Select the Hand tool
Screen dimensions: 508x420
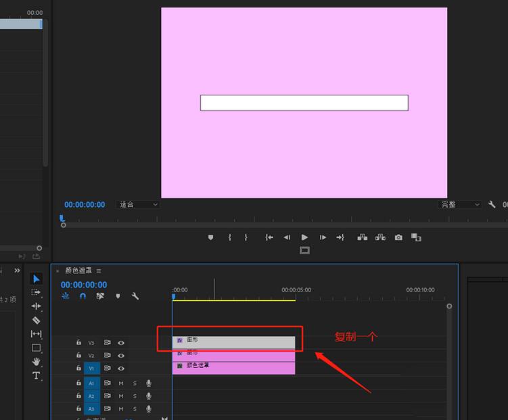click(36, 361)
